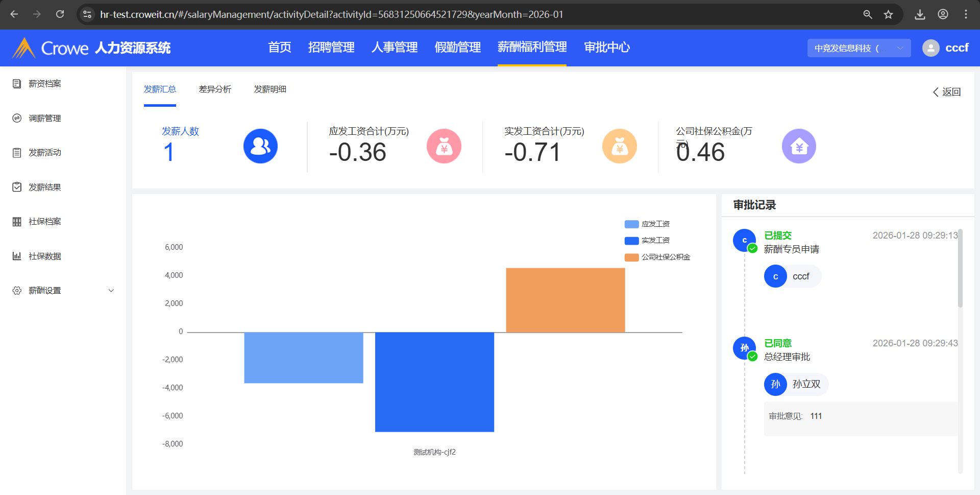Screen dimensions: 980x495
Task: Click the orange 公司社保公积金 chart bar
Action: (565, 300)
